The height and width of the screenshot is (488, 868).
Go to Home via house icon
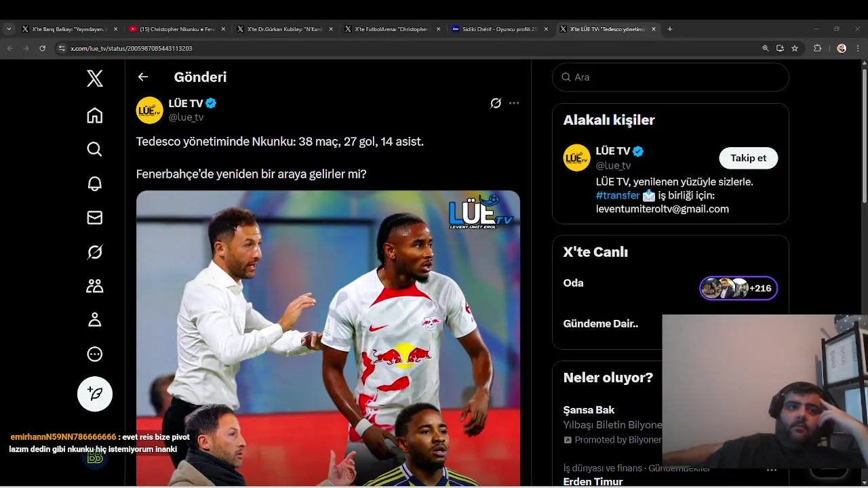[x=95, y=115]
